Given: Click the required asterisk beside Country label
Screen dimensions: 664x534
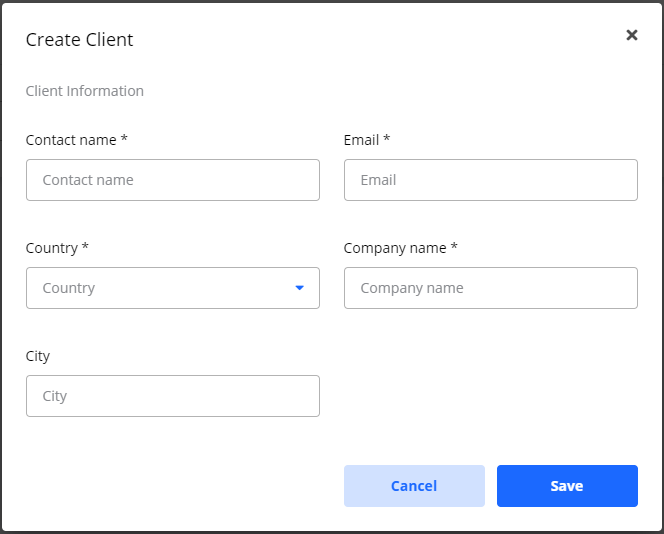Looking at the screenshot, I should click(x=85, y=247).
